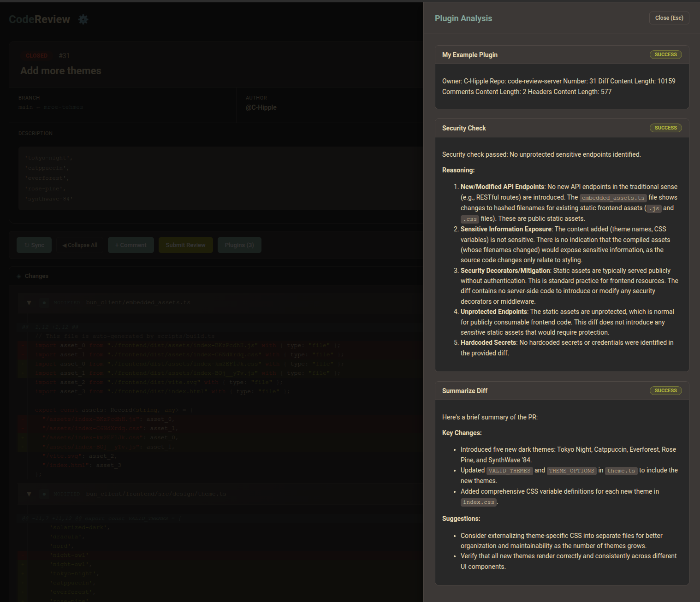The image size is (700, 602).
Task: Click the index.css code tag
Action: (x=479, y=502)
